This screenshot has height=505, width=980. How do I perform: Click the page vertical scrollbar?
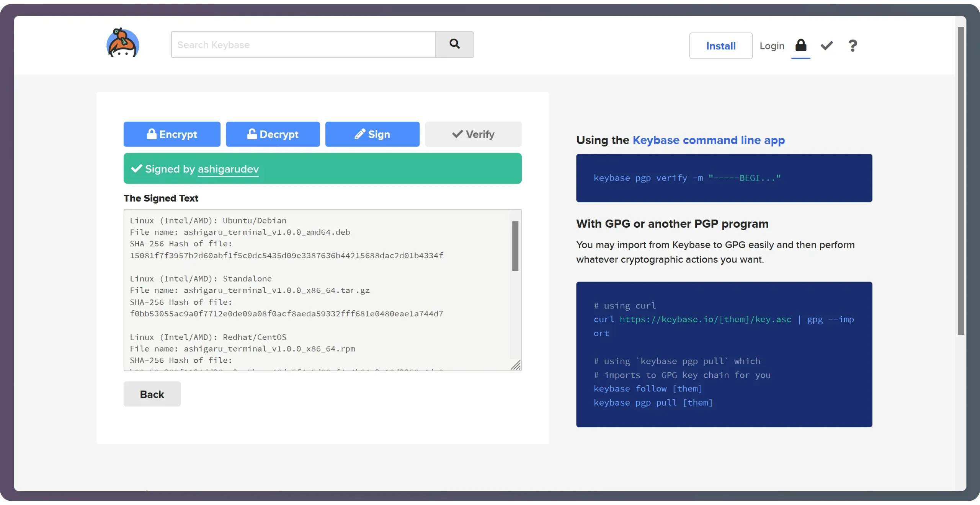tap(960, 181)
